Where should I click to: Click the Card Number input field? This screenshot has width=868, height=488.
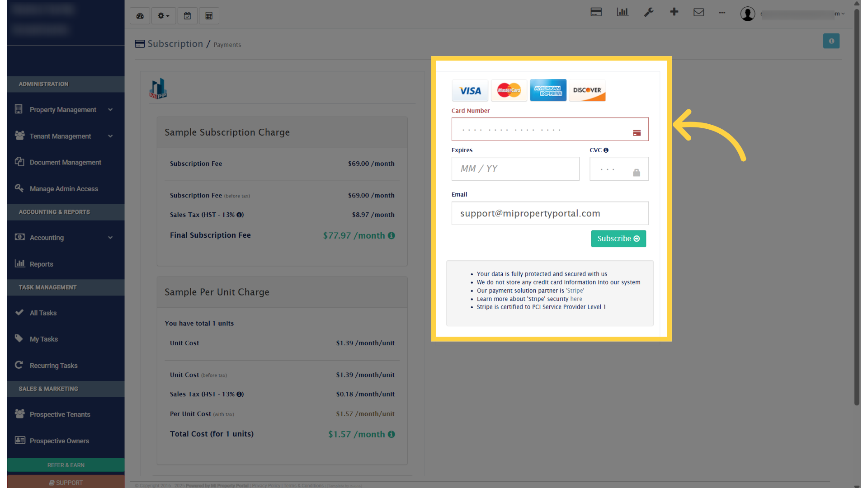click(550, 129)
